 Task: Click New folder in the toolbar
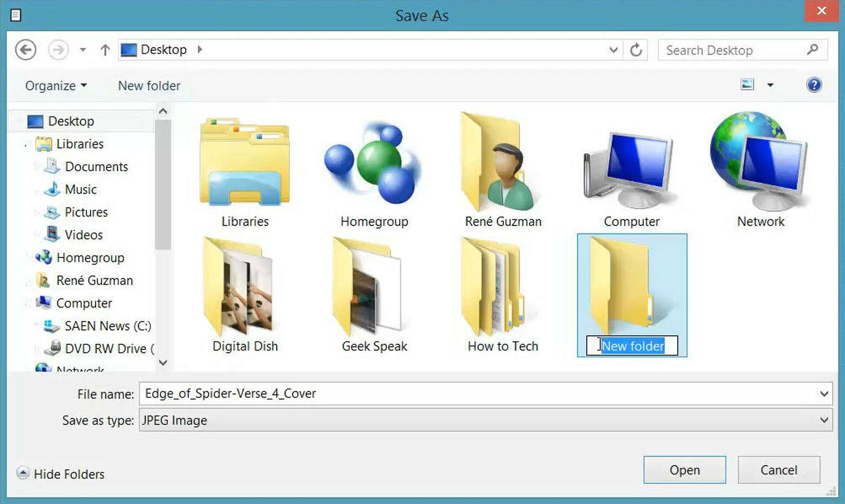(149, 86)
